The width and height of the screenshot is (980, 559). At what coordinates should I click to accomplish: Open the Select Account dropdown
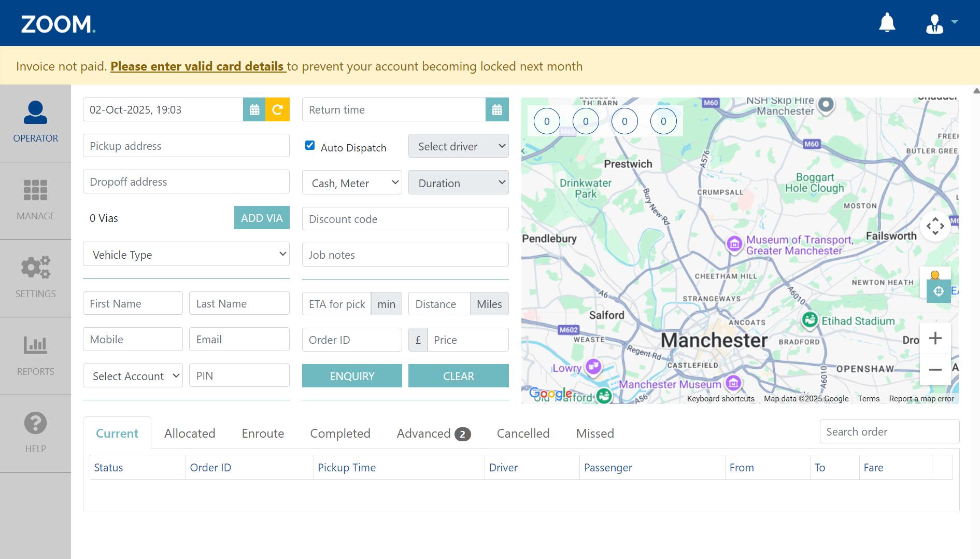pyautogui.click(x=133, y=375)
